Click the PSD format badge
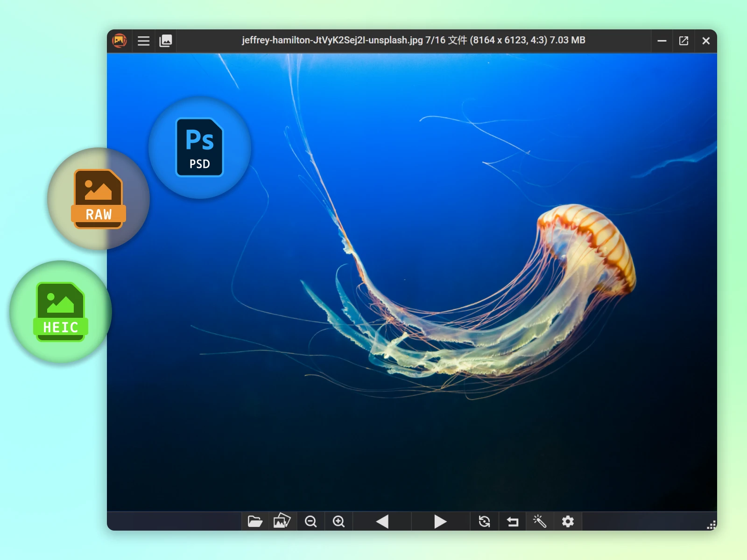 click(x=200, y=147)
